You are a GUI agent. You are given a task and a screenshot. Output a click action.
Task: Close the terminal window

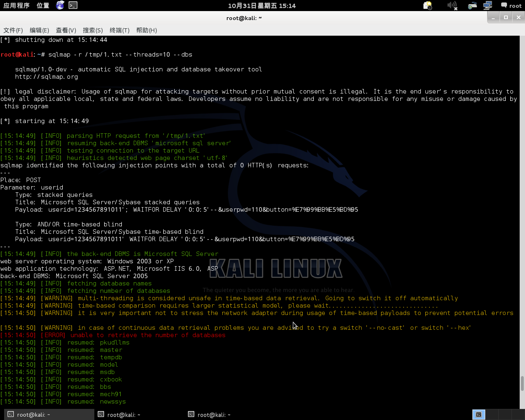click(518, 17)
